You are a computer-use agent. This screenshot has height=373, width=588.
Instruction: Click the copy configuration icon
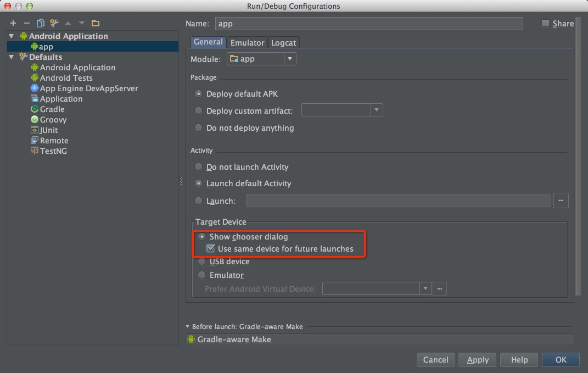pyautogui.click(x=40, y=23)
